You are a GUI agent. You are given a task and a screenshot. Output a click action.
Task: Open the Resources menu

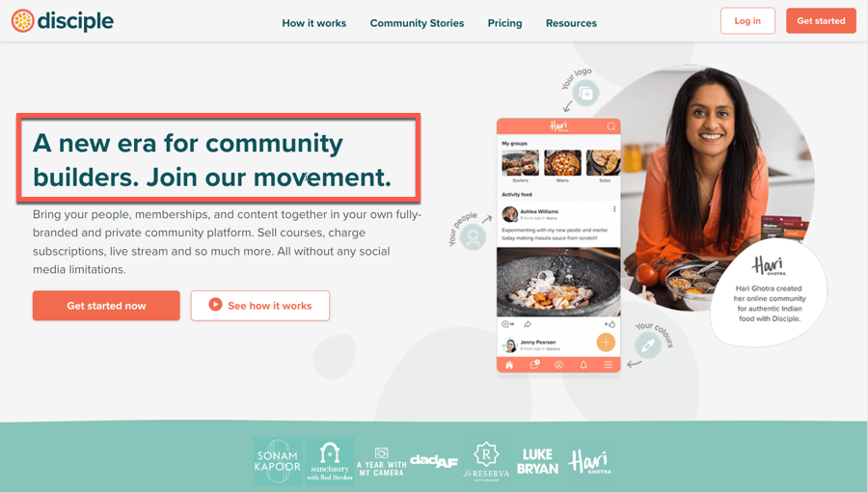571,23
